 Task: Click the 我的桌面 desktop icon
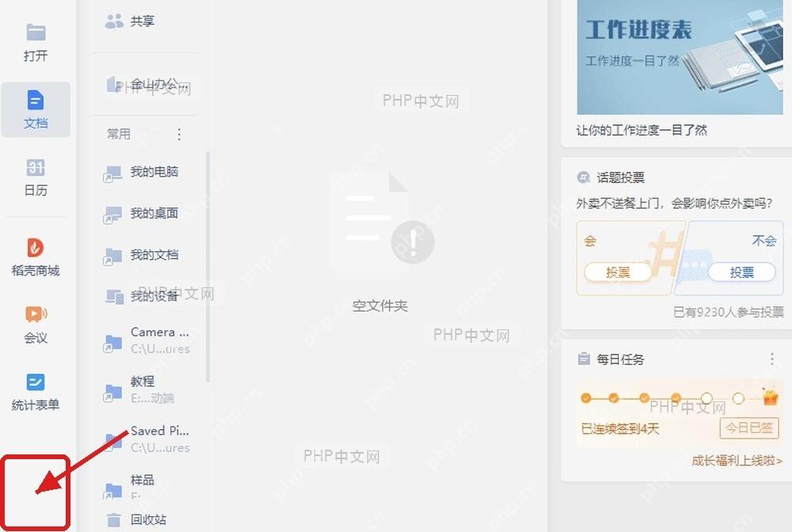point(112,215)
